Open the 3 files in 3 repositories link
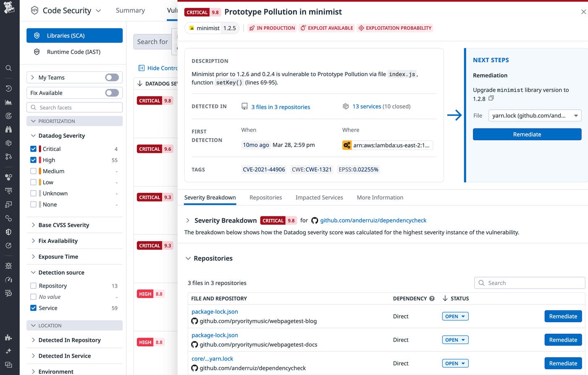 click(281, 107)
